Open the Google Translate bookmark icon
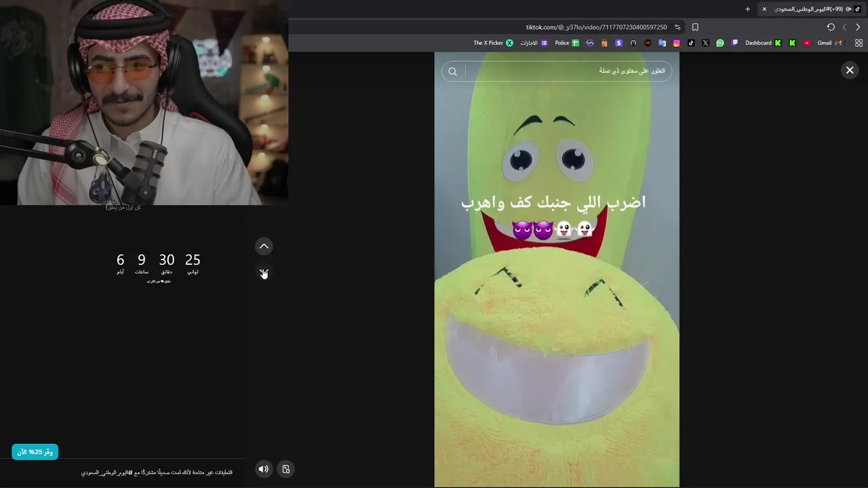 point(662,43)
